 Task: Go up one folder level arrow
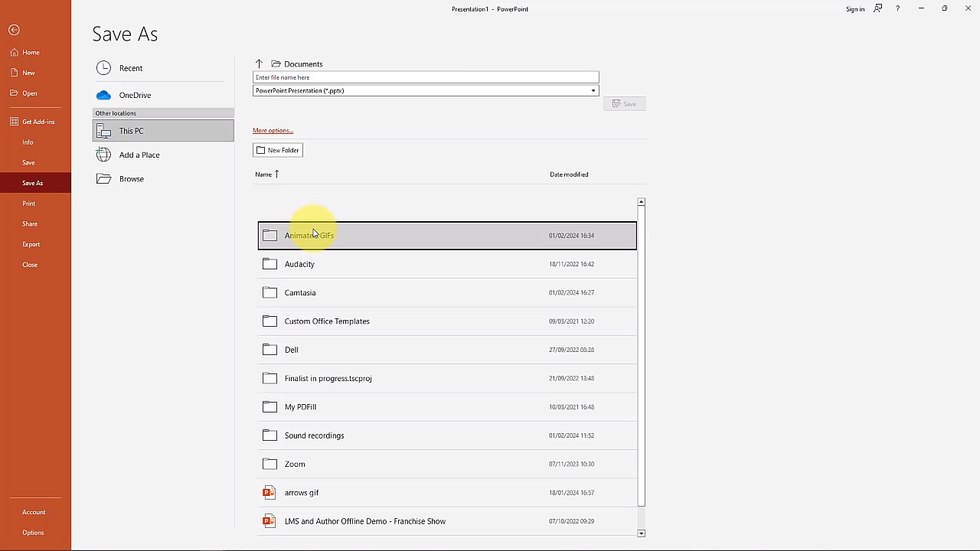click(259, 64)
